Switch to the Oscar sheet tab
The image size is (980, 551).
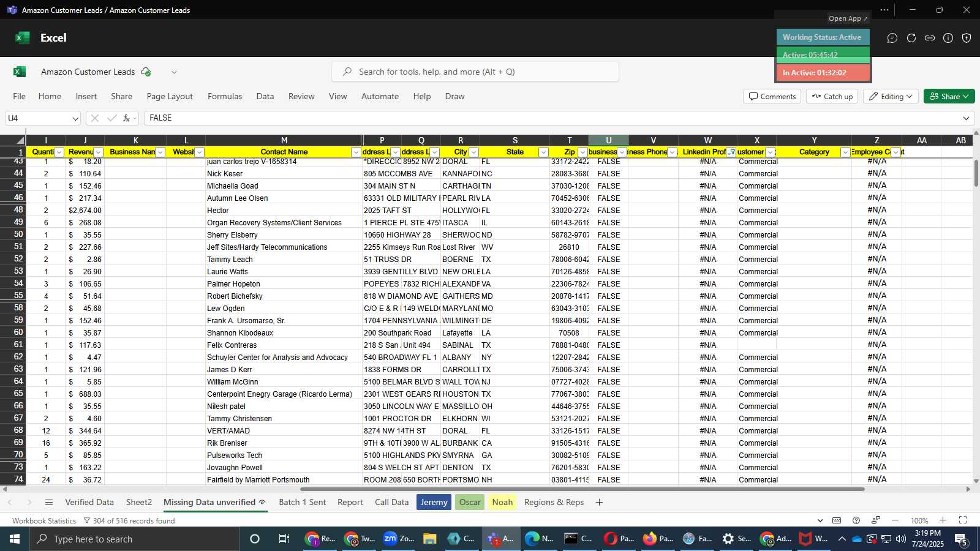coord(470,503)
